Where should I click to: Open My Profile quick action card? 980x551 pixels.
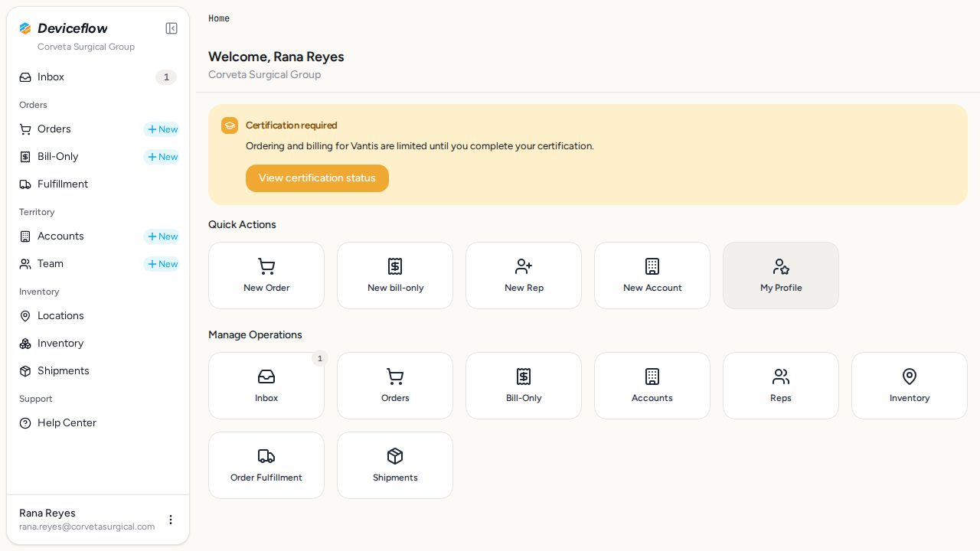(781, 275)
